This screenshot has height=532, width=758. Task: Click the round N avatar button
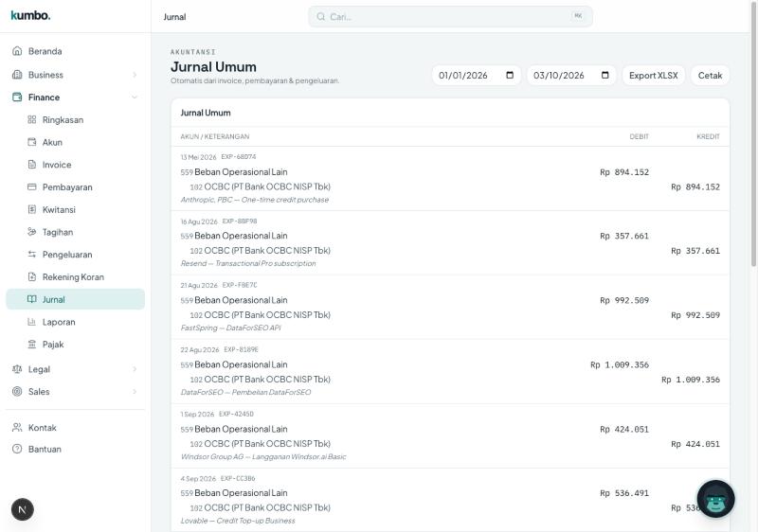click(x=22, y=509)
